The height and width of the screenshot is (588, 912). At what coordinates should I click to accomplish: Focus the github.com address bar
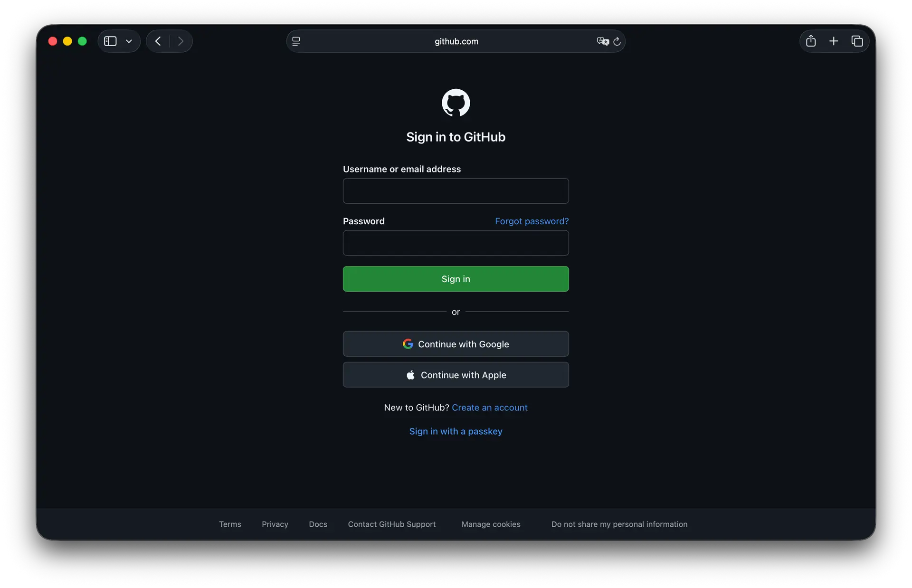456,41
